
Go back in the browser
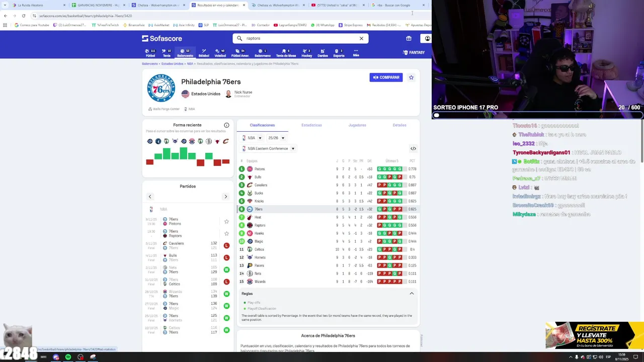[x=5, y=16]
